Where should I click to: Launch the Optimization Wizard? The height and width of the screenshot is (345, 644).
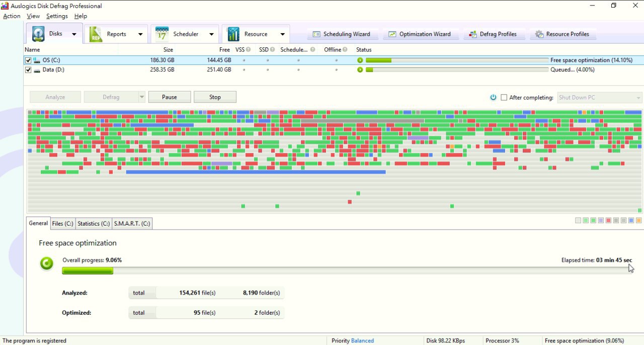[x=420, y=34]
